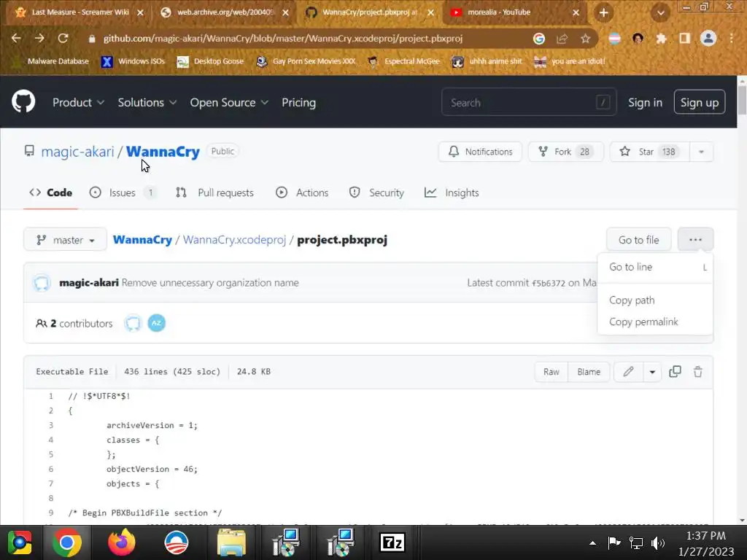Bookmark this page with star icon
The image size is (747, 560).
[x=586, y=39]
